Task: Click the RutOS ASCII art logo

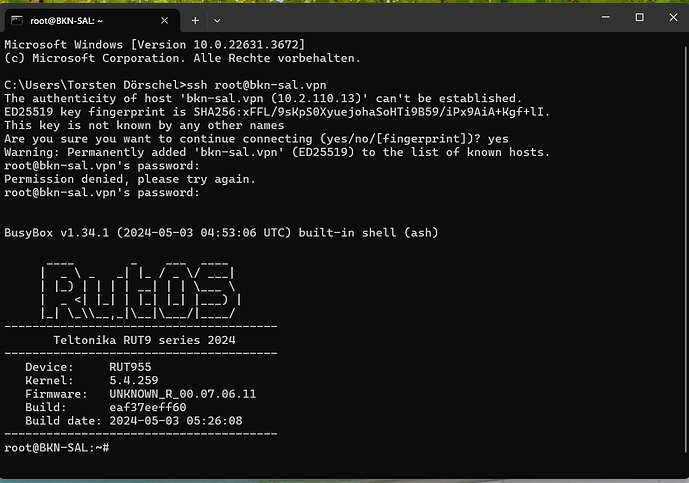Action: 141,290
